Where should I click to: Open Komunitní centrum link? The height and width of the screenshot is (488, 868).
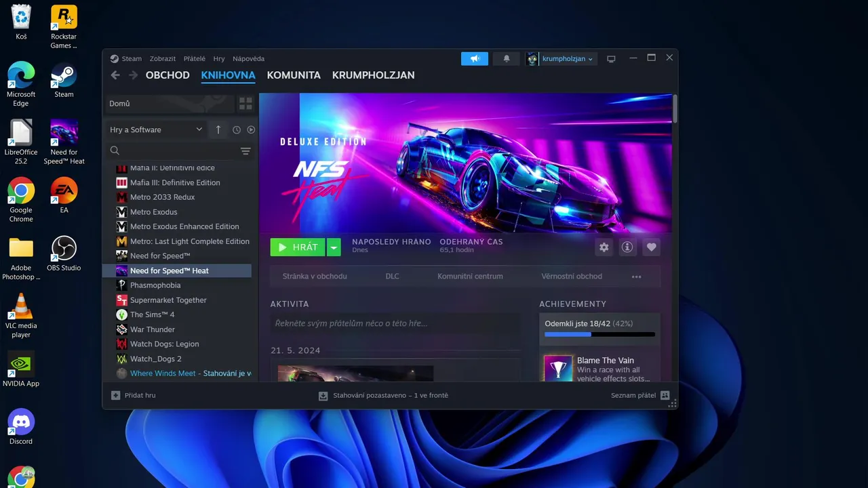(470, 277)
